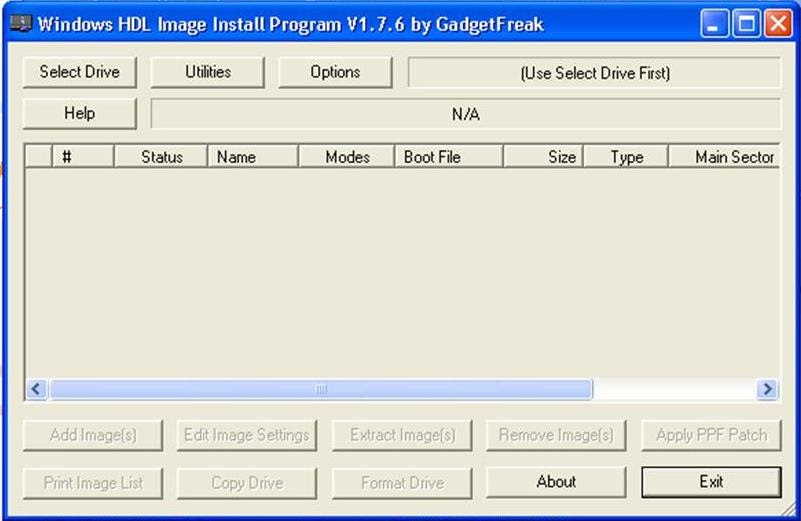Click the disabled Extract Image(s) button
This screenshot has width=801, height=521.
tap(402, 435)
